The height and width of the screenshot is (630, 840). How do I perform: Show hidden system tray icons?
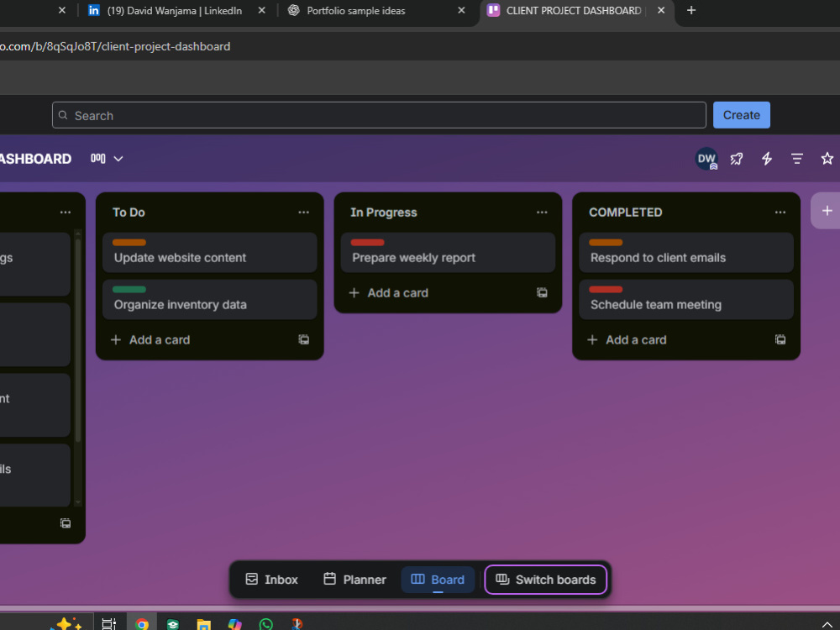click(827, 625)
